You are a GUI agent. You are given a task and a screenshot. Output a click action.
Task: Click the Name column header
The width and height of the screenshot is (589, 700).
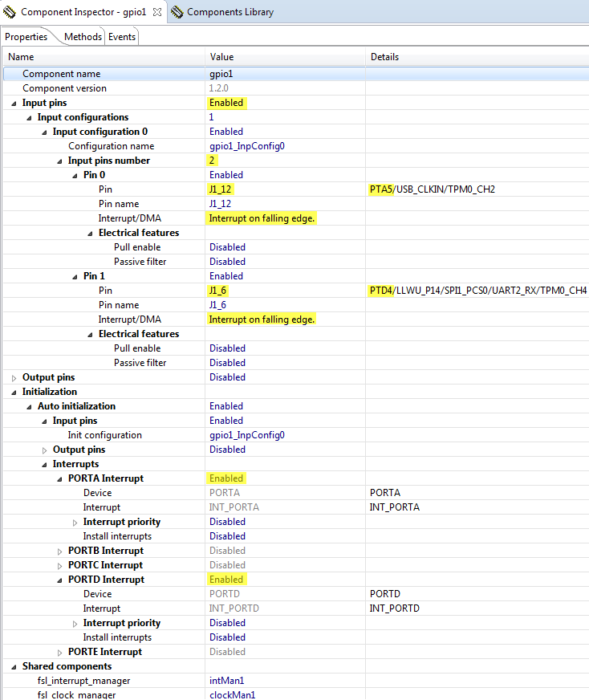104,57
